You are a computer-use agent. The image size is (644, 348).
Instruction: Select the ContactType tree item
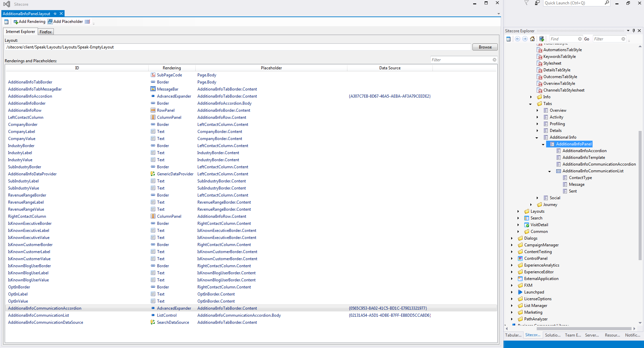[580, 178]
